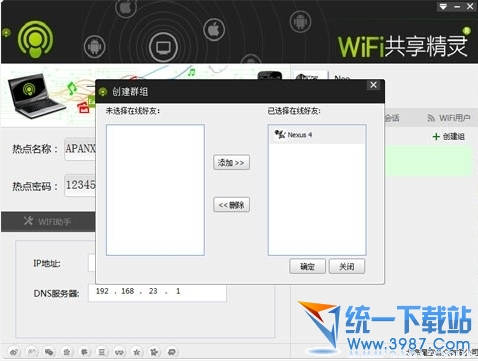Screen dimensions: 478x361
Task: Click the WiFi助手 wrench icon
Action: (28, 220)
